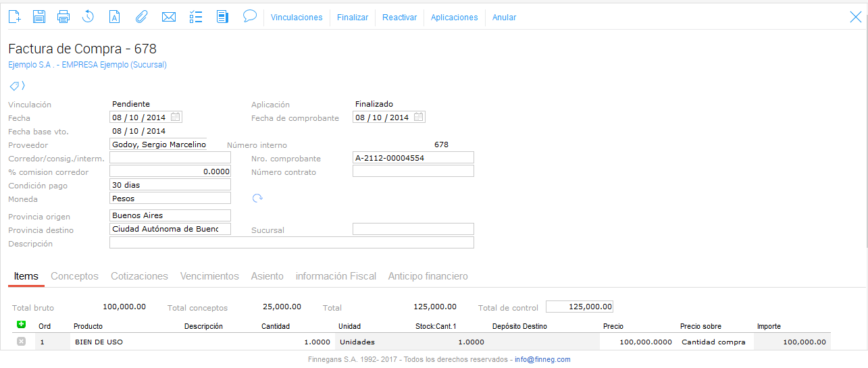The image size is (868, 368).
Task: Open the comments speech bubble icon
Action: (x=250, y=16)
